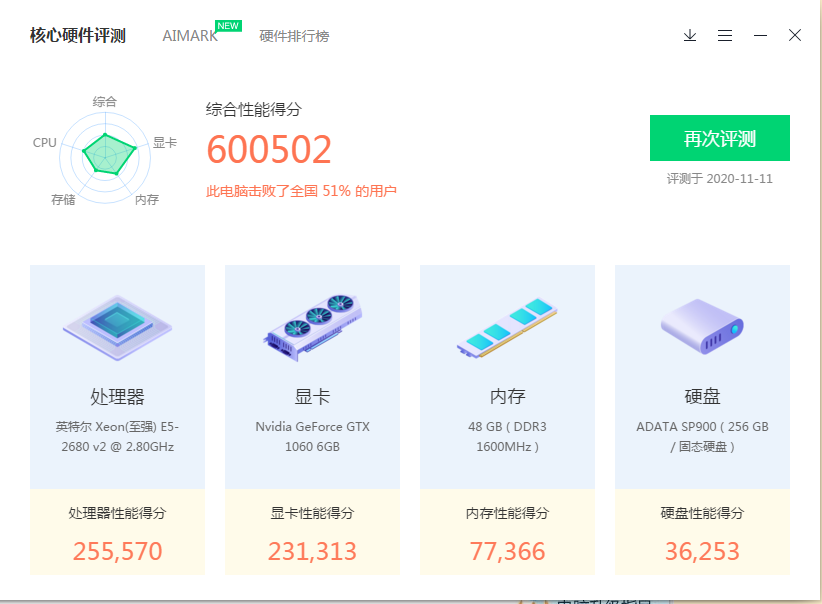The height and width of the screenshot is (604, 822).
Task: Click the graphics card icon
Action: pyautogui.click(x=312, y=327)
